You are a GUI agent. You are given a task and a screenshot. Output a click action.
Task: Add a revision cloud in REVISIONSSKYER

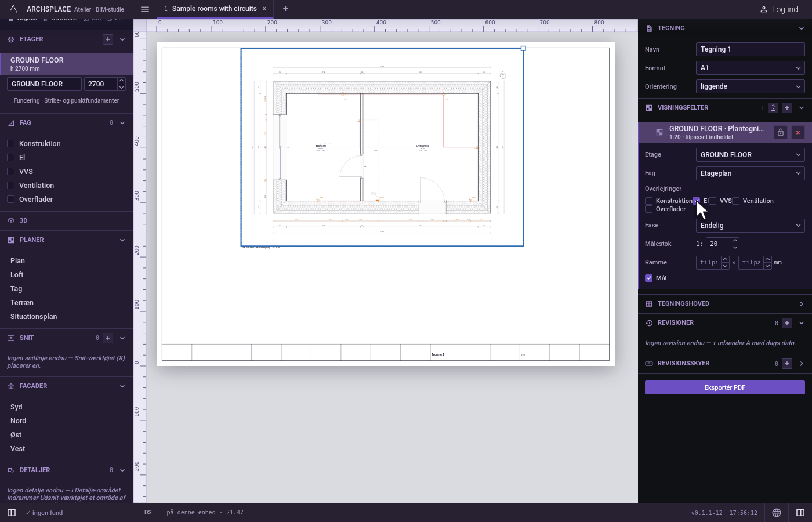[787, 364]
